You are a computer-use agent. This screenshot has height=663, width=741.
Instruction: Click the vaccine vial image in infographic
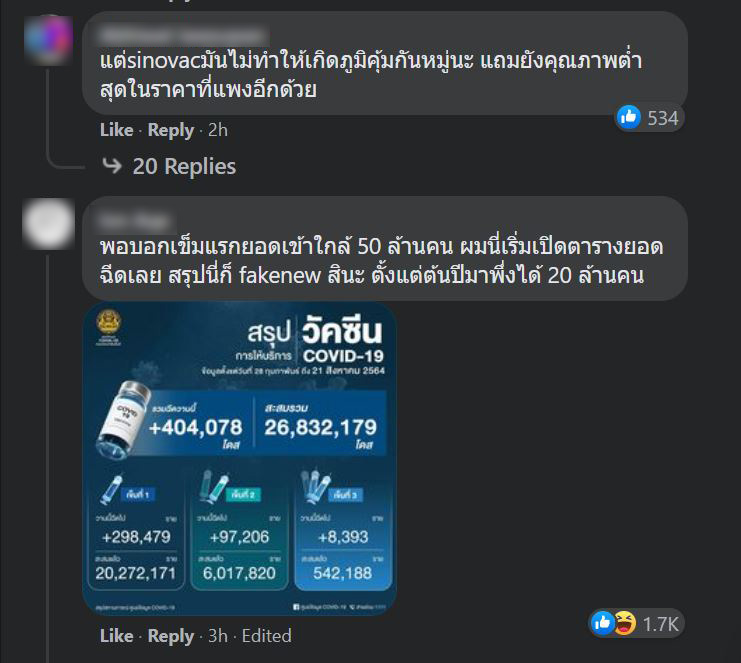pos(124,420)
